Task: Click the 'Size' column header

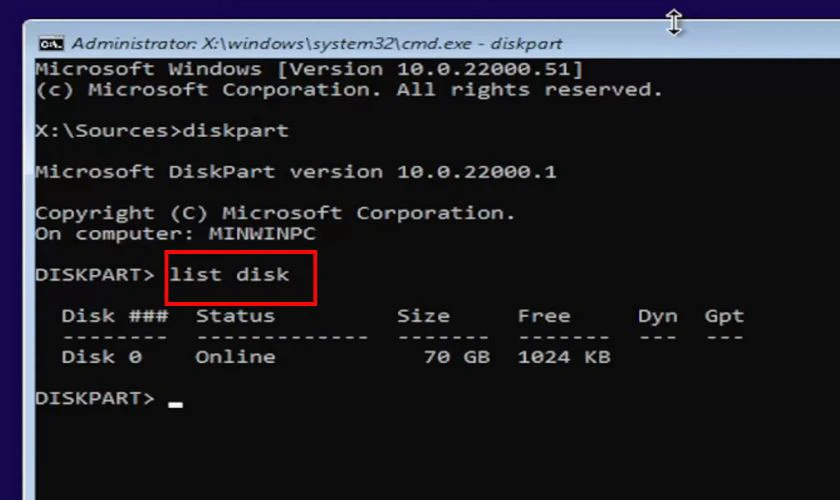Action: (423, 316)
